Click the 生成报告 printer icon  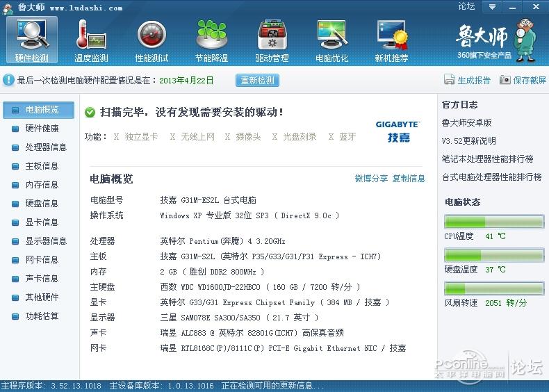[x=449, y=80]
